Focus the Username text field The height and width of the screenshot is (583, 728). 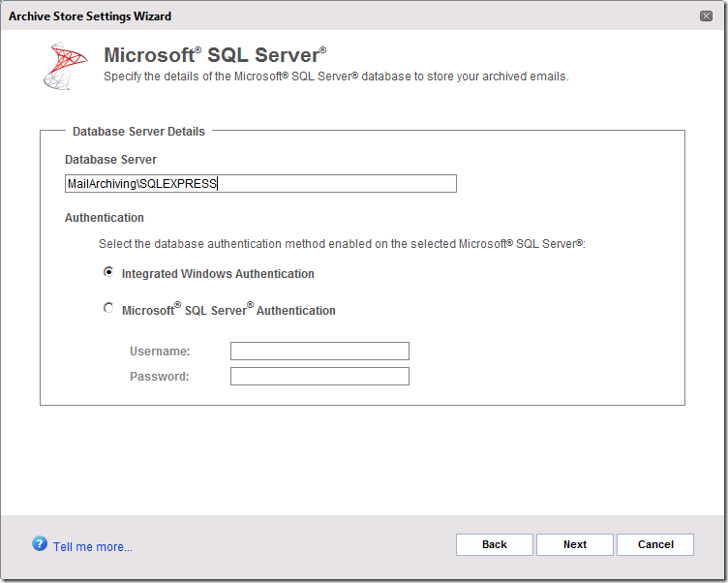[x=319, y=352]
